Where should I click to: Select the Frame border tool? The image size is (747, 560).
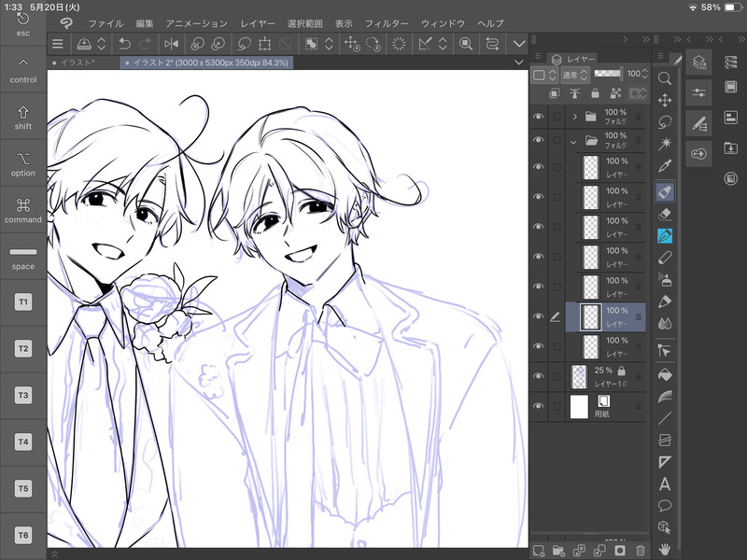tap(665, 440)
